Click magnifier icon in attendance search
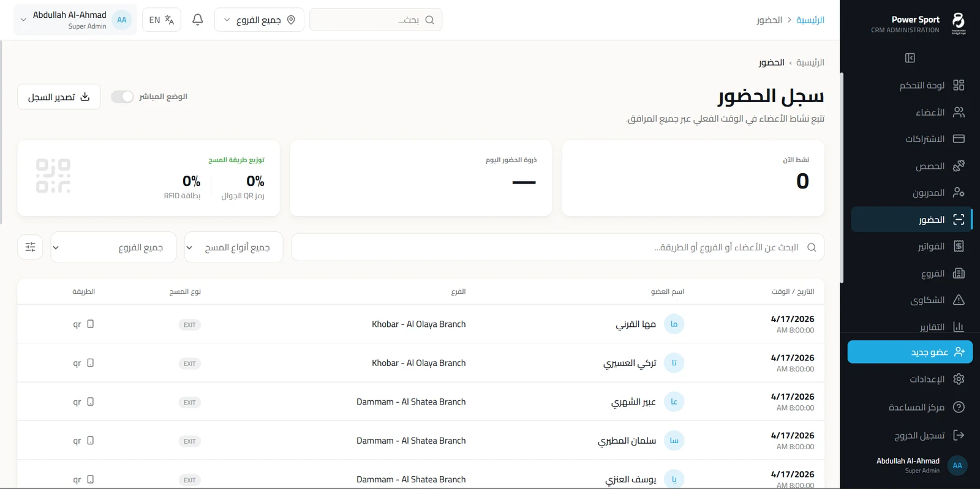Screen dimensions: 980x489 pos(812,247)
